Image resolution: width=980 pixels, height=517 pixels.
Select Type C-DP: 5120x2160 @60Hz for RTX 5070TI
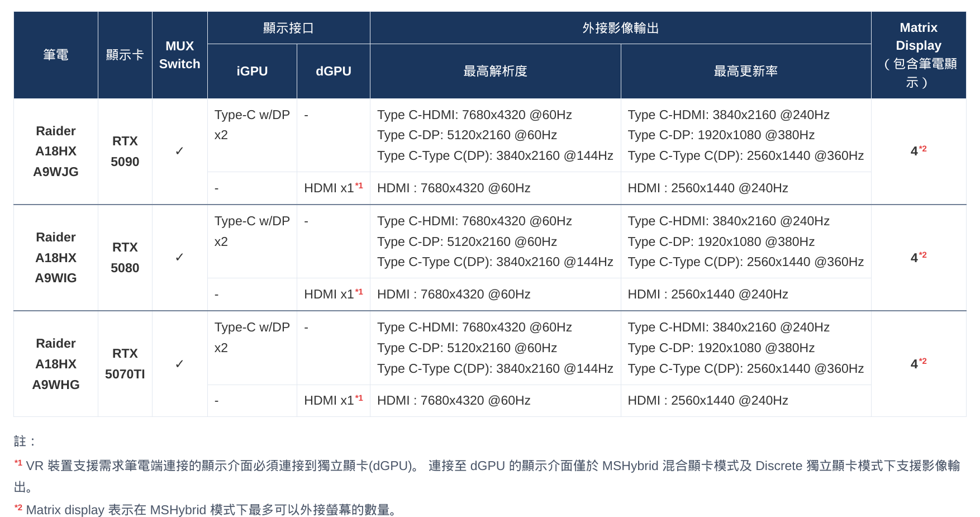click(467, 348)
